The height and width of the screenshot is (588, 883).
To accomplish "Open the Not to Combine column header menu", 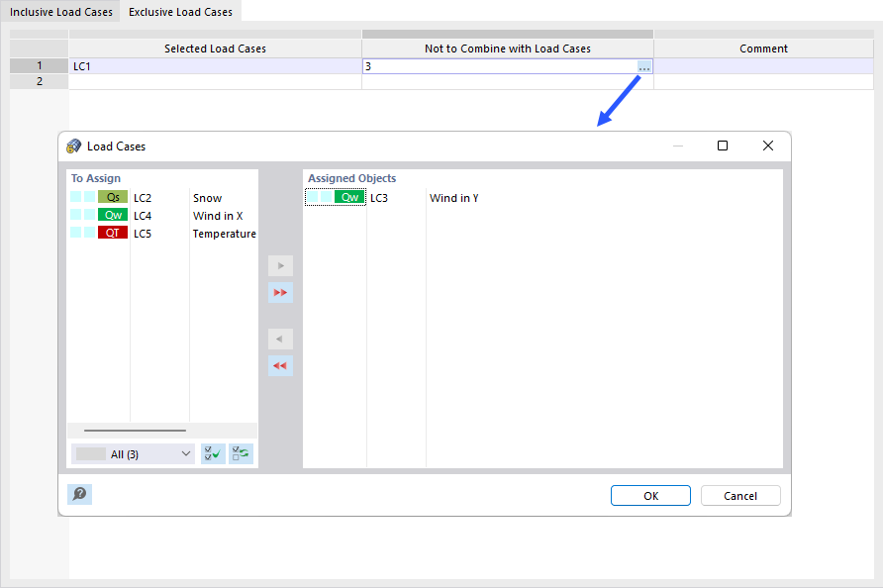I will pos(507,48).
